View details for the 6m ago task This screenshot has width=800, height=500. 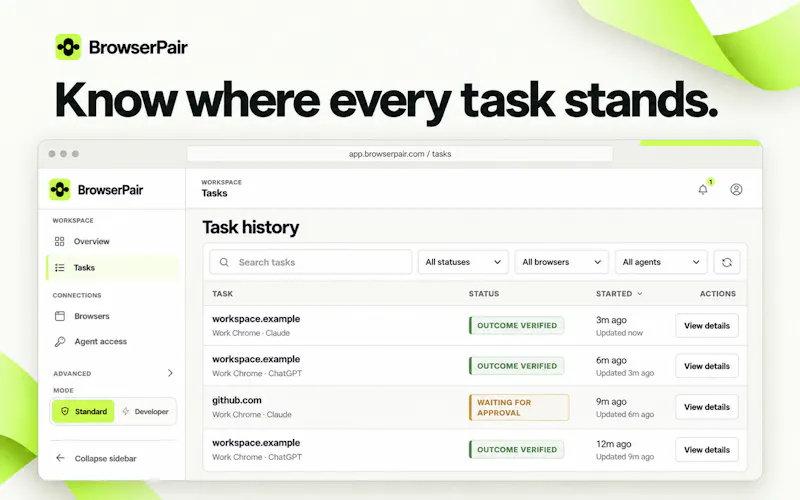[707, 366]
